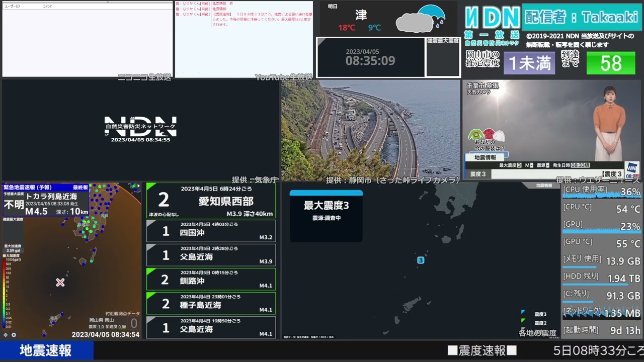This screenshot has width=644, height=362.
Task: Click the Satta Pass highway live camera feed
Action: (x=370, y=129)
